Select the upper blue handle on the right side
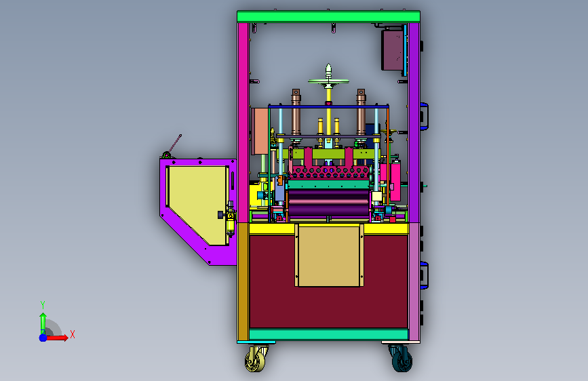The width and height of the screenshot is (588, 381). tap(424, 116)
